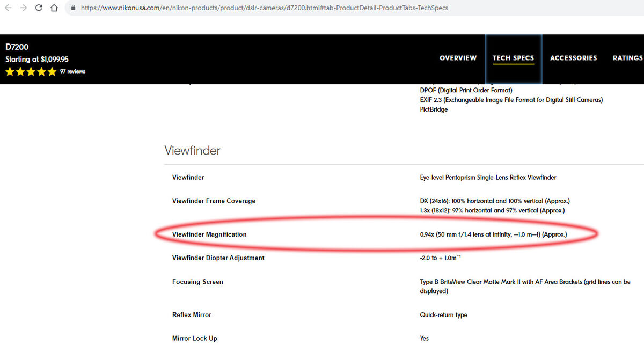Reload the page with the refresh icon

click(39, 8)
